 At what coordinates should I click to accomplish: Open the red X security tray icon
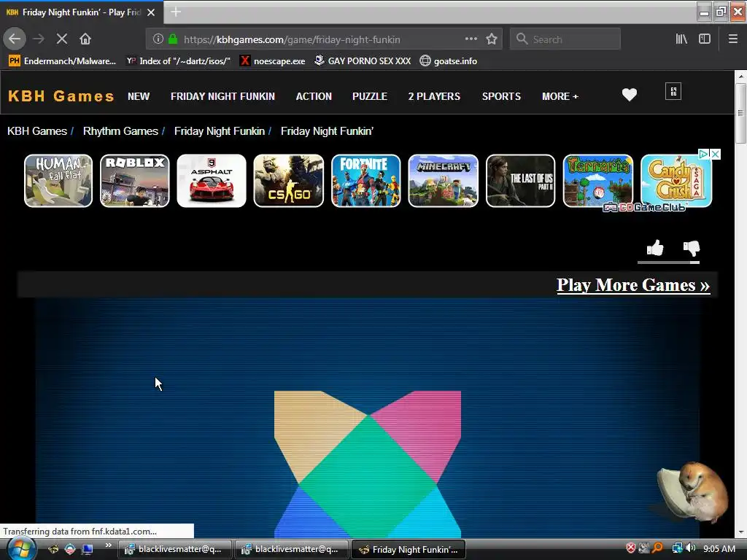pos(631,548)
